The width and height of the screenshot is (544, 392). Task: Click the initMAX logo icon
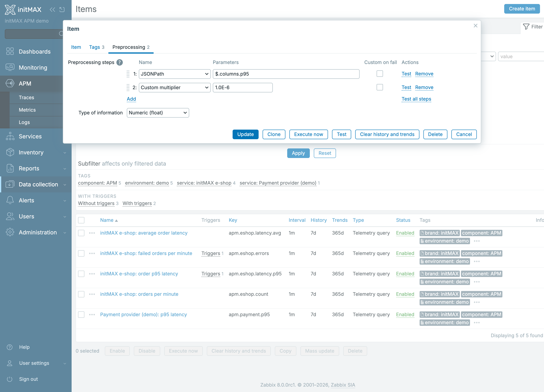click(10, 10)
